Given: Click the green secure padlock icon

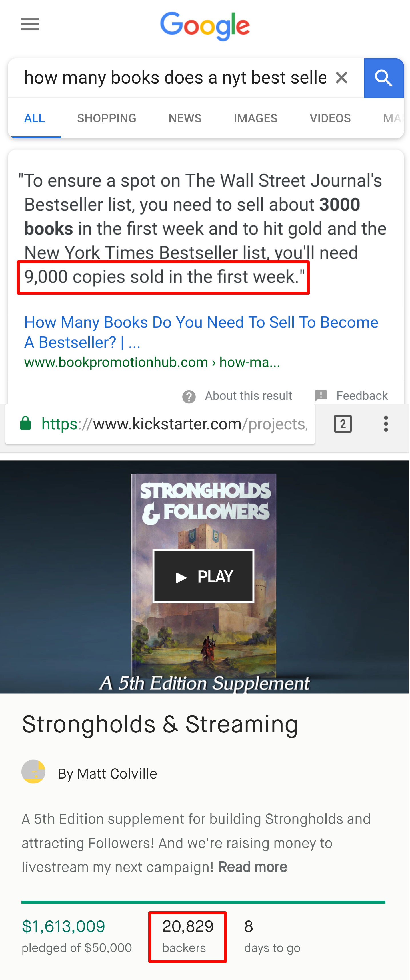Looking at the screenshot, I should [25, 423].
